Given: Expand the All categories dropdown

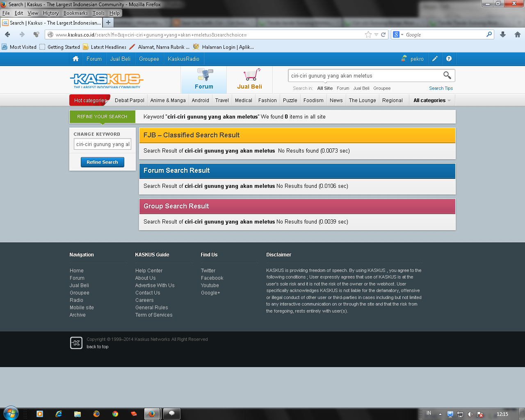Looking at the screenshot, I should (x=432, y=100).
